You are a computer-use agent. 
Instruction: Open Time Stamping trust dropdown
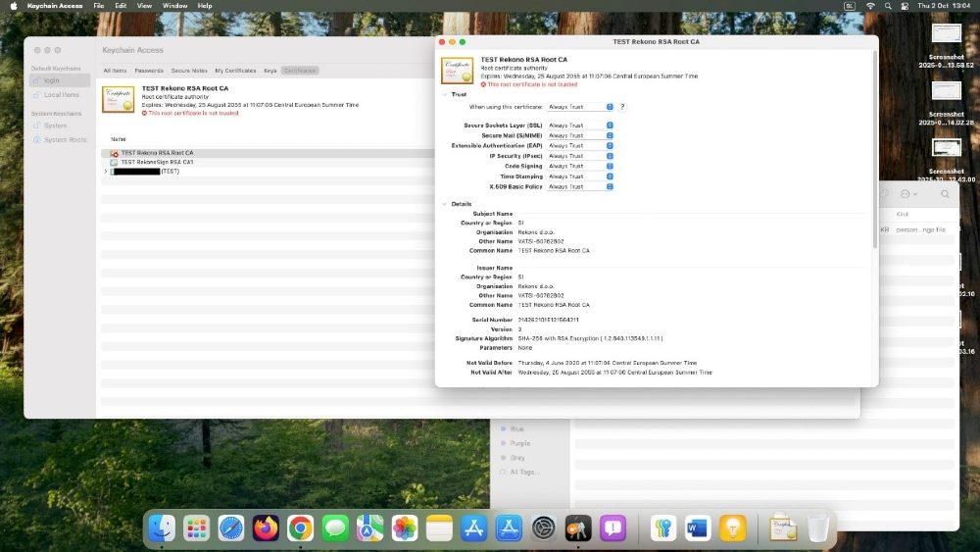tap(580, 176)
